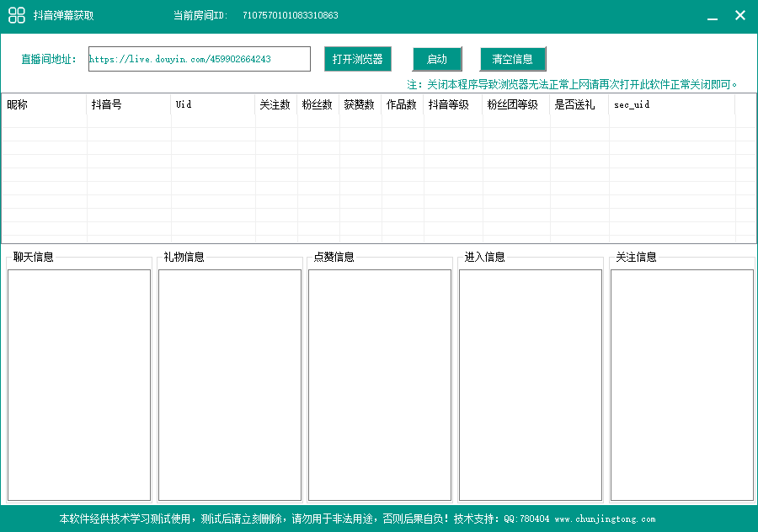This screenshot has height=532, width=758.
Task: Focus the 聊天信息 text box
Action: (x=79, y=385)
